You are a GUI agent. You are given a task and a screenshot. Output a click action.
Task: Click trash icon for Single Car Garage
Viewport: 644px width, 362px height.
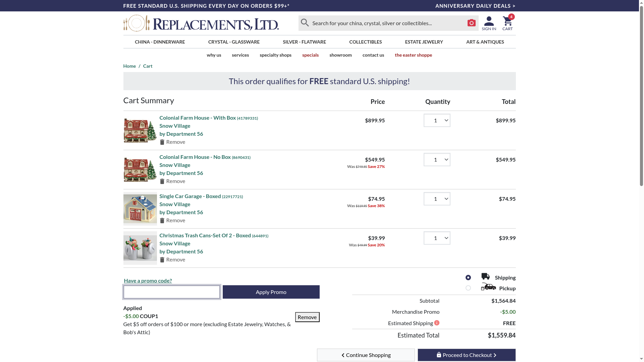point(162,221)
